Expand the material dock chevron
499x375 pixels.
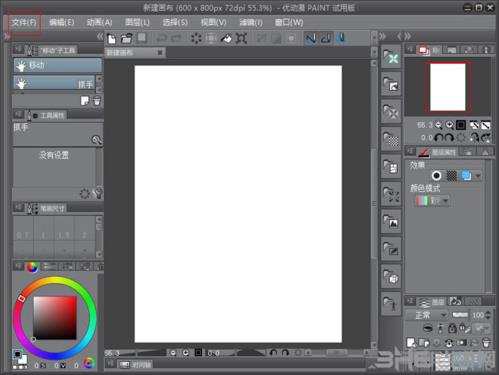[382, 36]
